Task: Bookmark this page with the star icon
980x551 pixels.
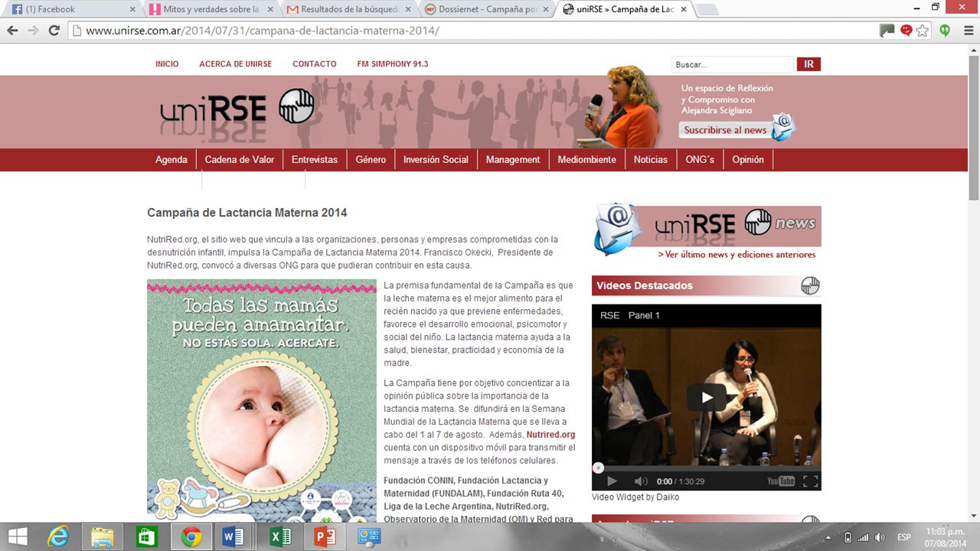Action: pyautogui.click(x=923, y=31)
